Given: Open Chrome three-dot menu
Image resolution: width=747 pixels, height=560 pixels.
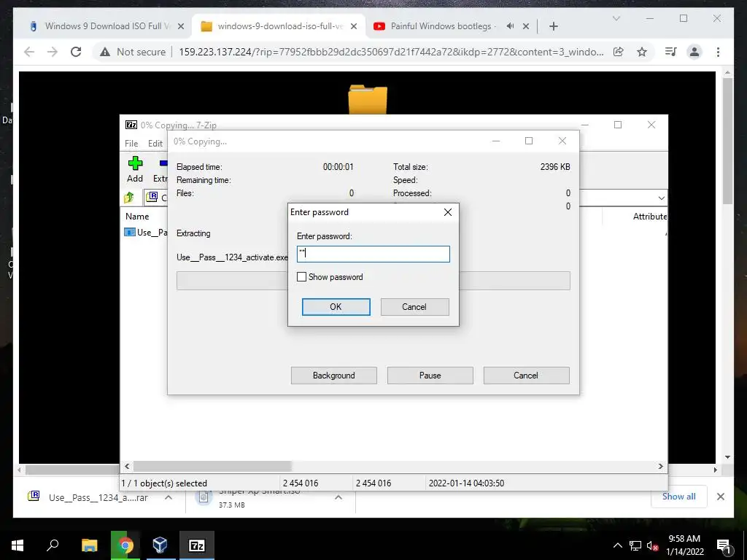Looking at the screenshot, I should (718, 52).
